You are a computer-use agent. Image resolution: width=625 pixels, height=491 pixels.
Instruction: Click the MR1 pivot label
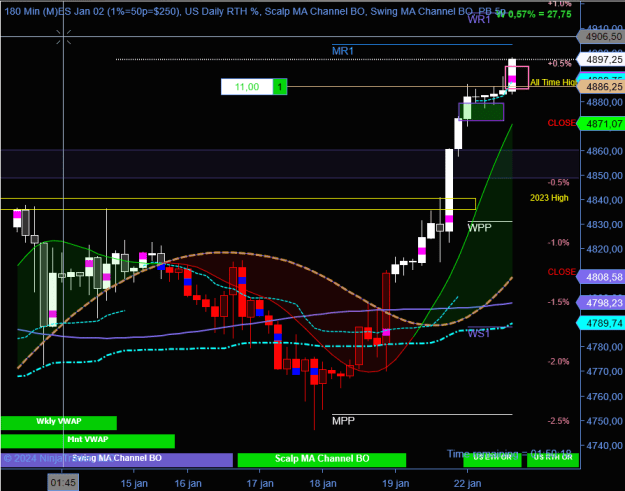pos(343,51)
